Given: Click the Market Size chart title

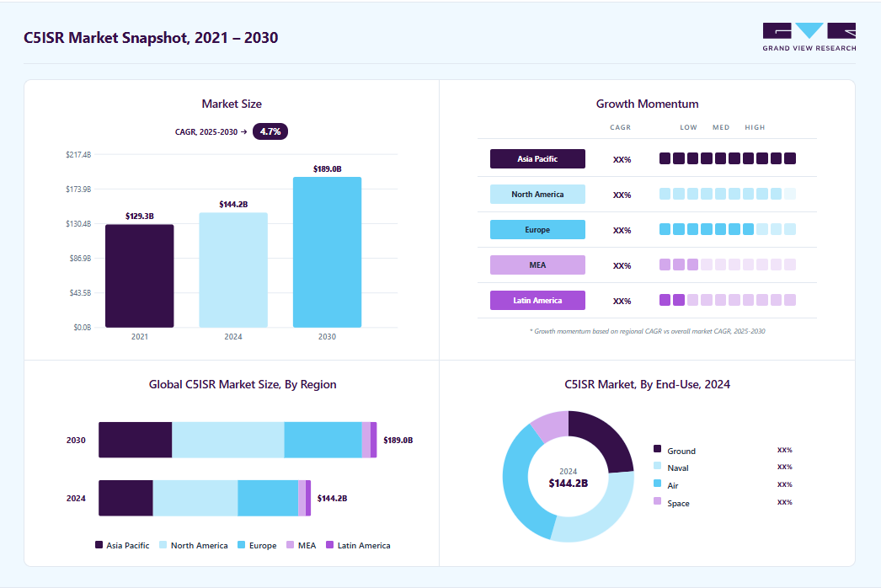Looking at the screenshot, I should coord(232,104).
